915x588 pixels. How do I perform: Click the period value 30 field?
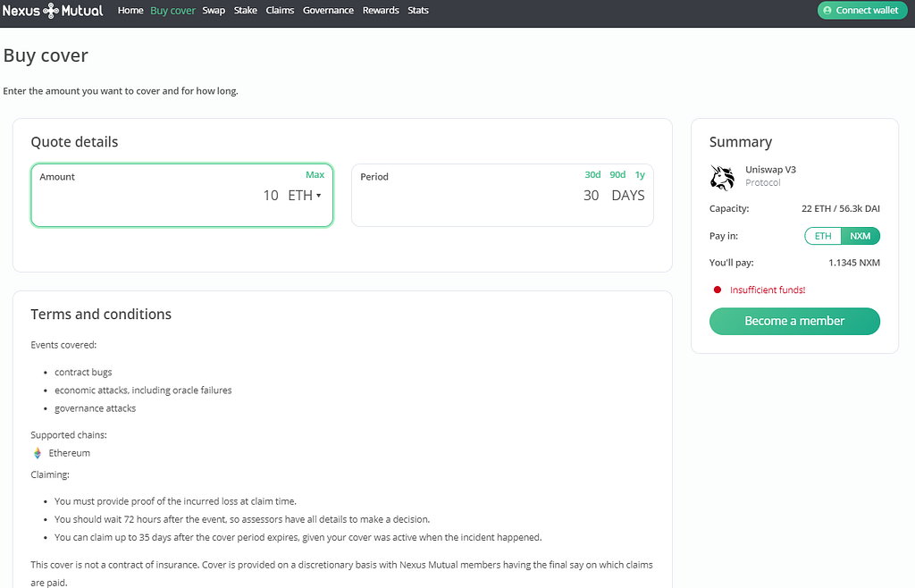click(592, 196)
